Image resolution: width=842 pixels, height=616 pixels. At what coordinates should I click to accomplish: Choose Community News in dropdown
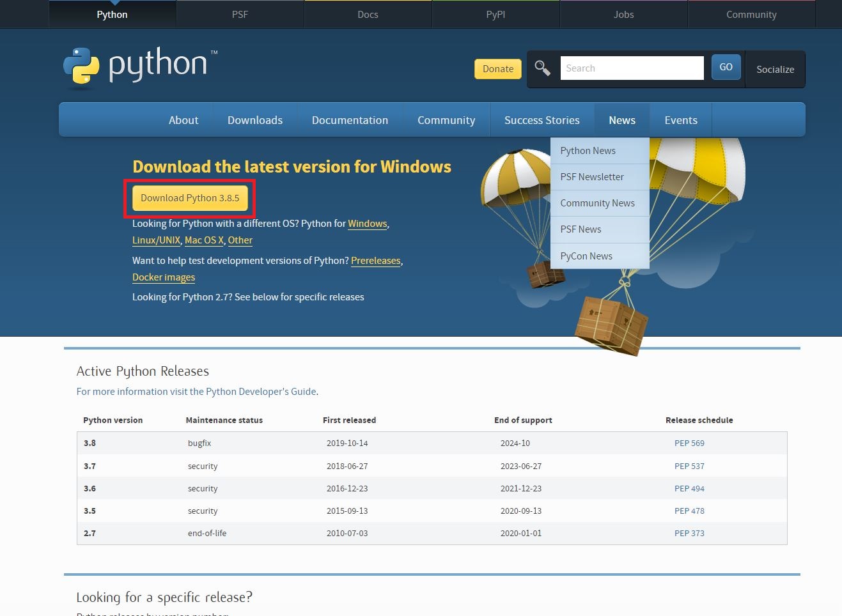(x=600, y=203)
